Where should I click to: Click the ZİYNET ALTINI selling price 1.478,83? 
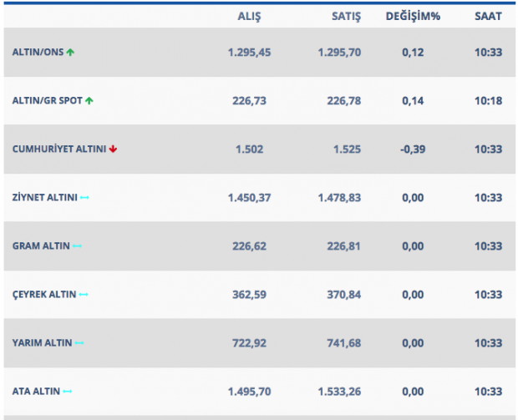pyautogui.click(x=339, y=197)
